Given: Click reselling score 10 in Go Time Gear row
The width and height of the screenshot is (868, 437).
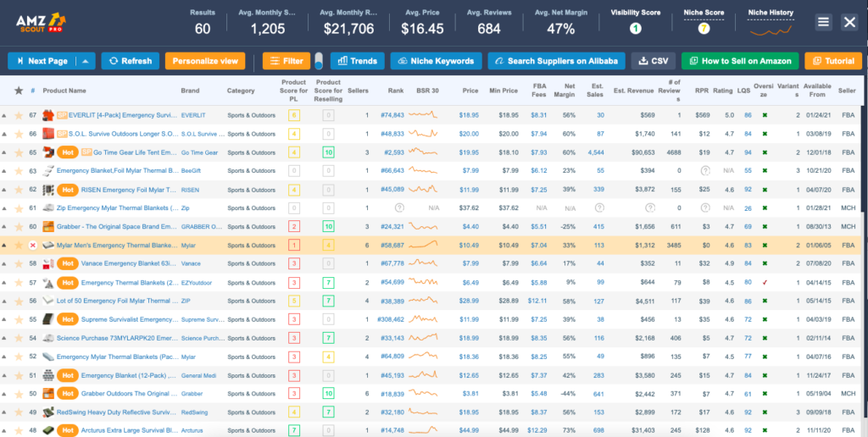Looking at the screenshot, I should (x=328, y=152).
